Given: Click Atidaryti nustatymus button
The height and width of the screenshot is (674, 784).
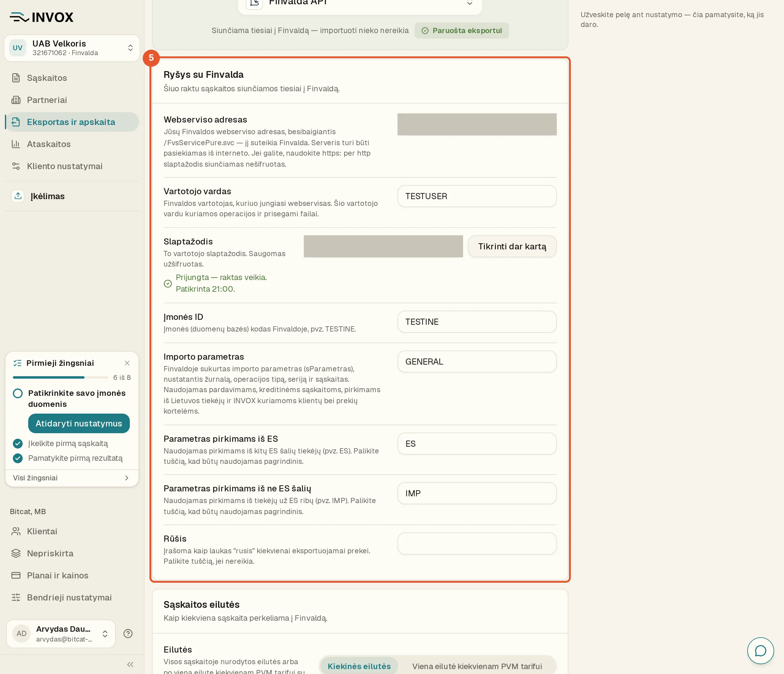Looking at the screenshot, I should tap(79, 423).
